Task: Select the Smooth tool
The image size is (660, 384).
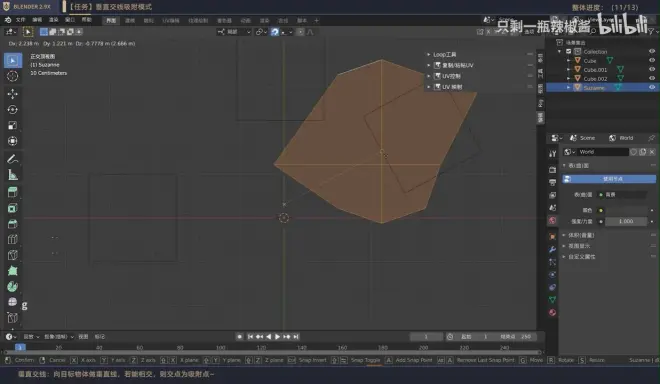Action: click(x=13, y=302)
